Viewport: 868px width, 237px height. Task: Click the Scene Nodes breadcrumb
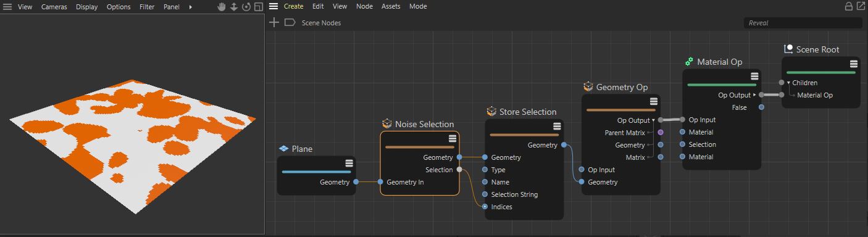(x=321, y=23)
